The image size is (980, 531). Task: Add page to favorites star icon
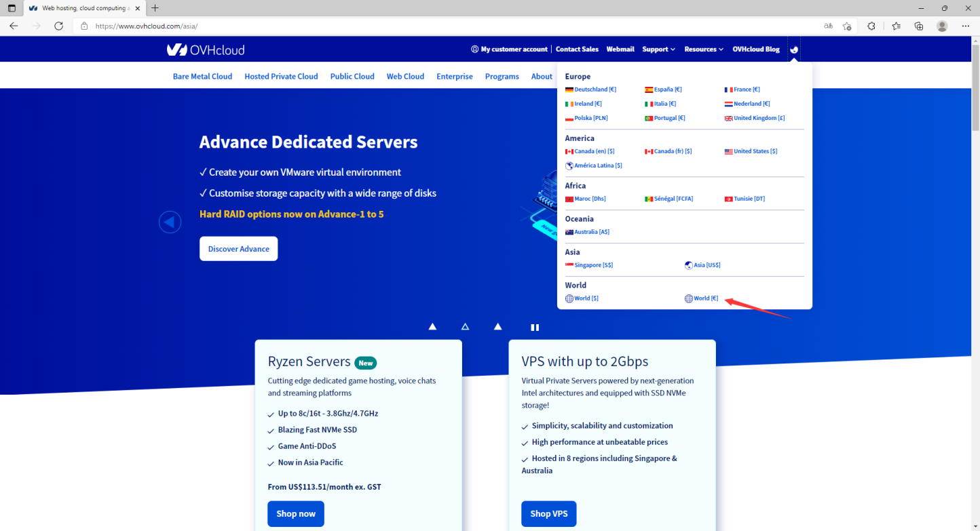[847, 26]
